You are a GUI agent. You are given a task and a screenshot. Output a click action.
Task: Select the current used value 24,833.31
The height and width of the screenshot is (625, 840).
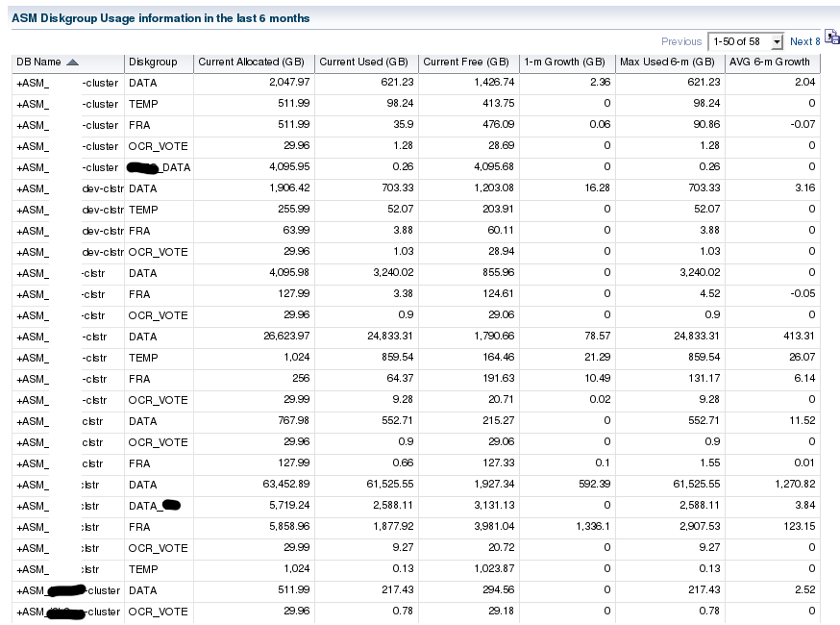coord(390,337)
